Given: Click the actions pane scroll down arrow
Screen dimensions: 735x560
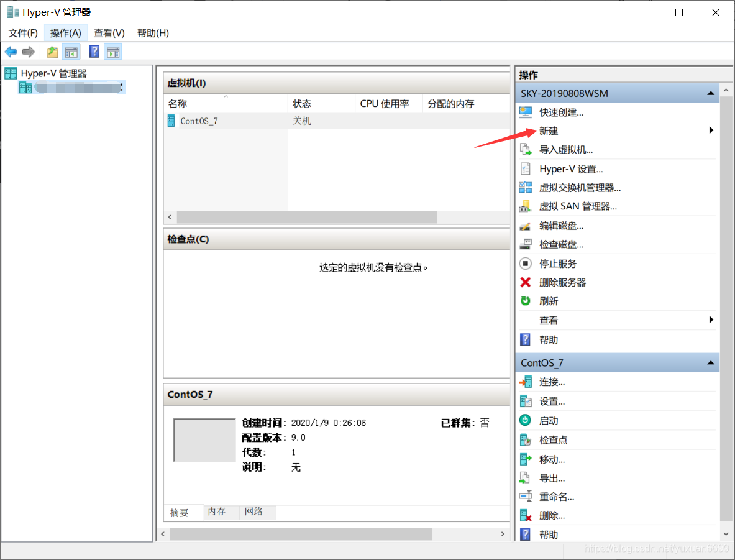Looking at the screenshot, I should [726, 534].
